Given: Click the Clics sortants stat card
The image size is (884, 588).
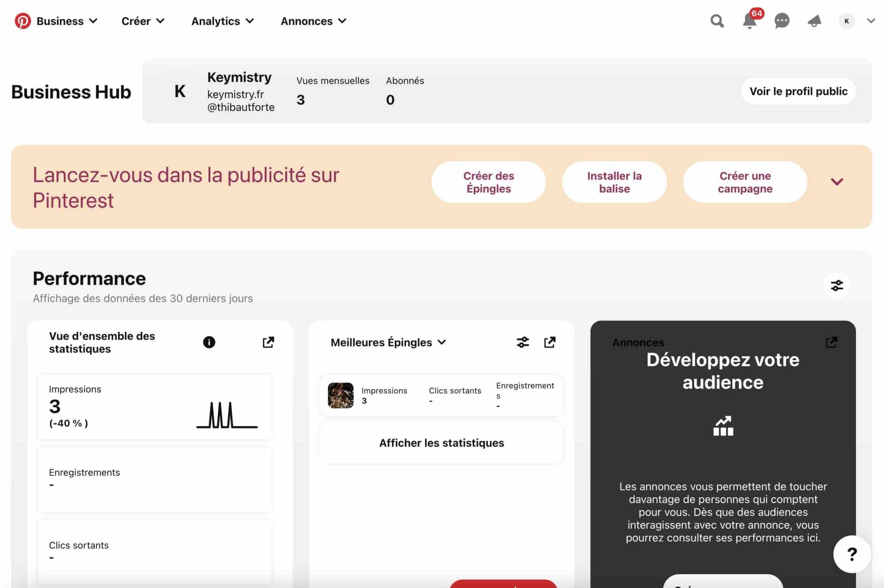Looking at the screenshot, I should coord(155,552).
